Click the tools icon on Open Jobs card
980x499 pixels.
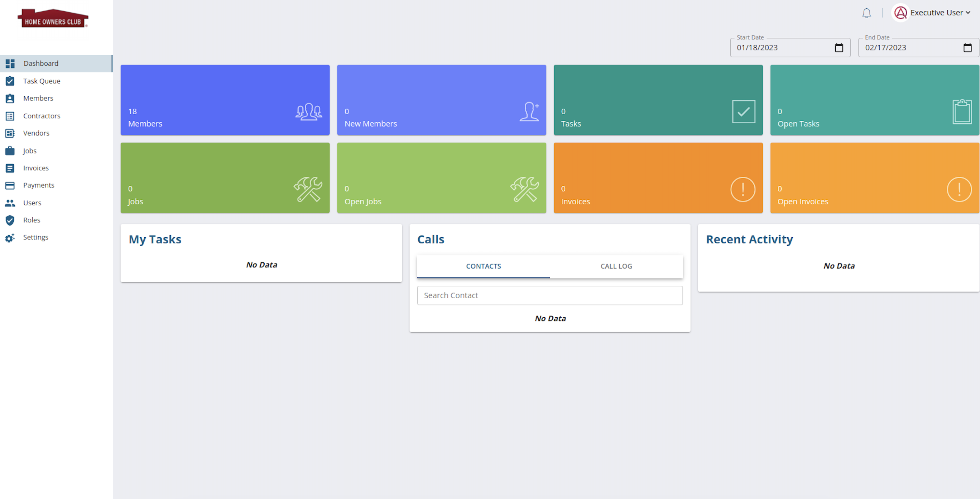[x=525, y=189]
